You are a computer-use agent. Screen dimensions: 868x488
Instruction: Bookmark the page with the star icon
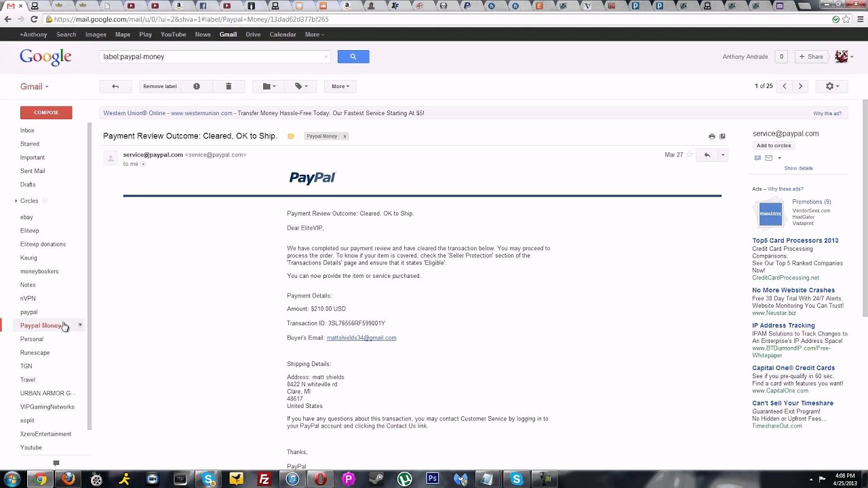(846, 19)
